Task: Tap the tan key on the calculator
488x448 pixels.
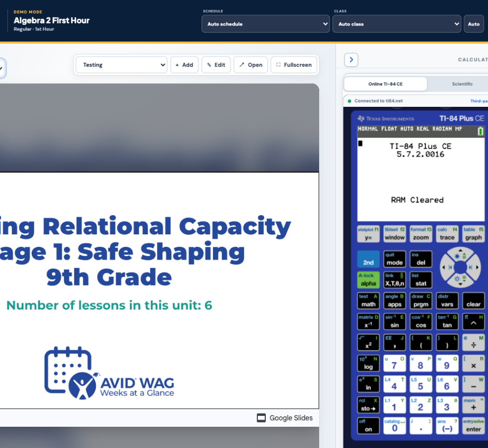Action: pyautogui.click(x=447, y=321)
